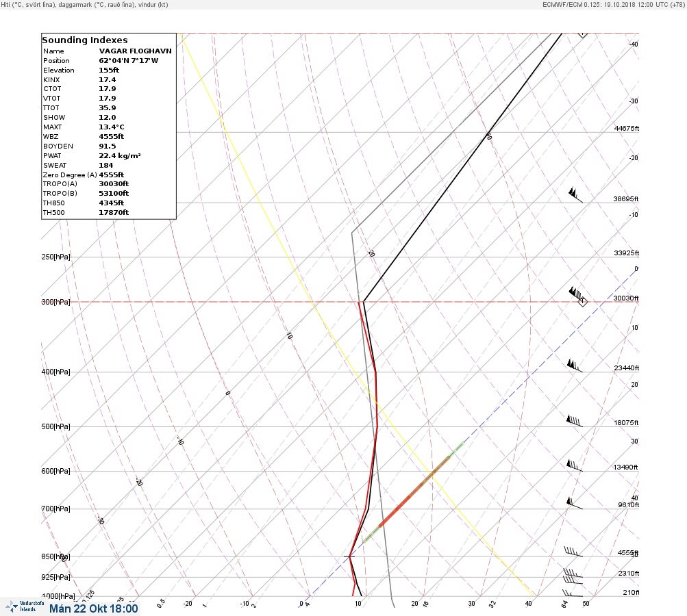Viewport: 687px width, 616px height.
Task: Click the wind barb near 13490ft
Action: point(575,465)
